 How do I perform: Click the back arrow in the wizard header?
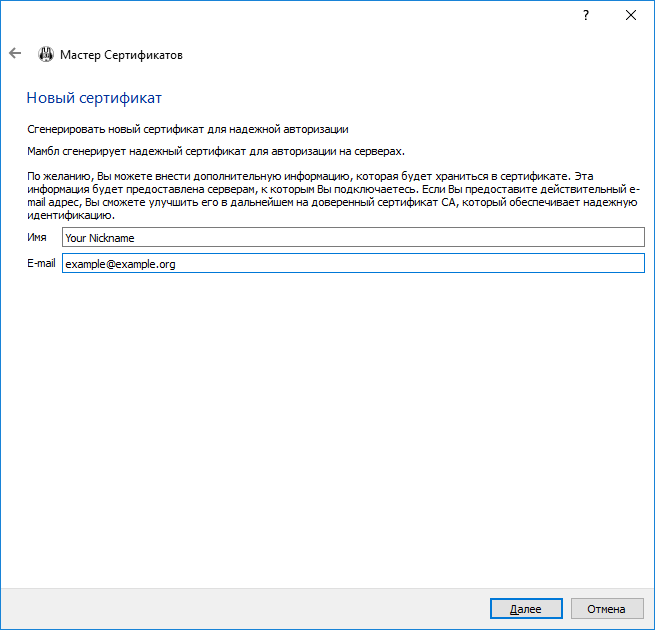[15, 54]
